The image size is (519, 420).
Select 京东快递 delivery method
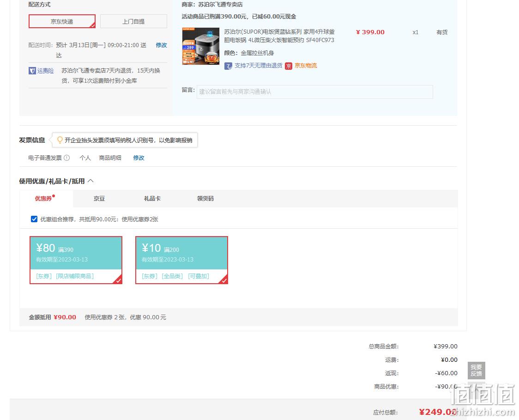pyautogui.click(x=62, y=22)
